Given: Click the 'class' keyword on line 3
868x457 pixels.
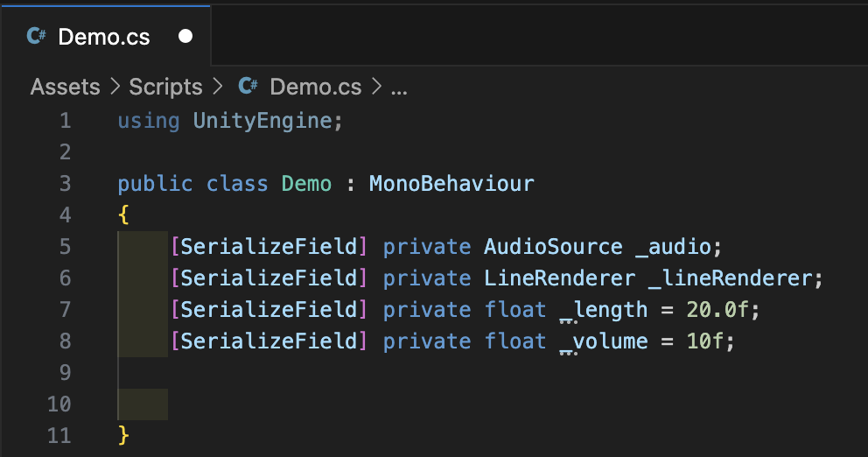Looking at the screenshot, I should 237,183.
